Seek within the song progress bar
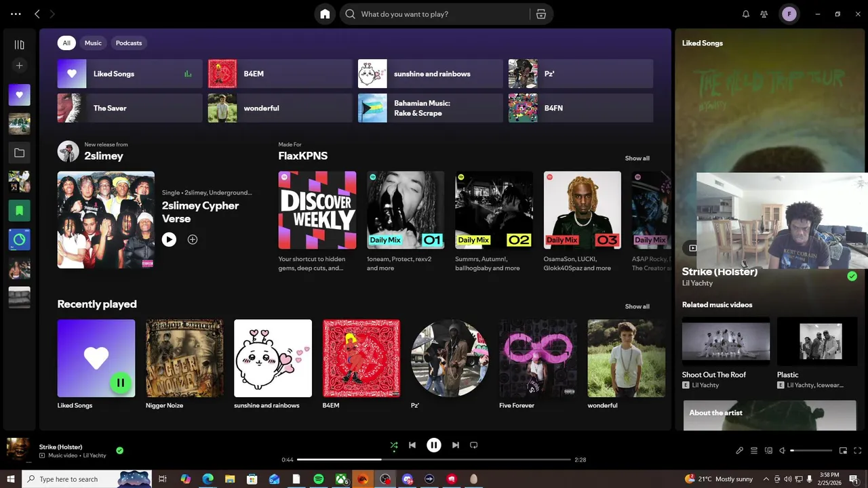868x488 pixels. 434,460
